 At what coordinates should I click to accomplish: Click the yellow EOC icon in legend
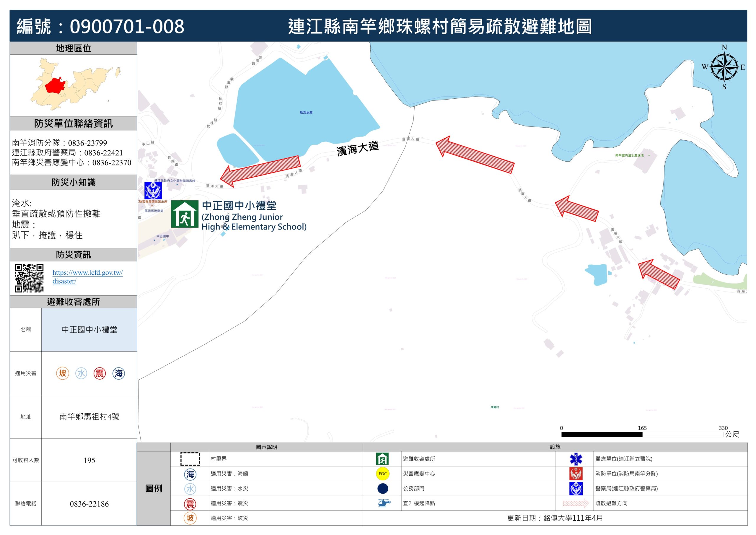[x=382, y=474]
